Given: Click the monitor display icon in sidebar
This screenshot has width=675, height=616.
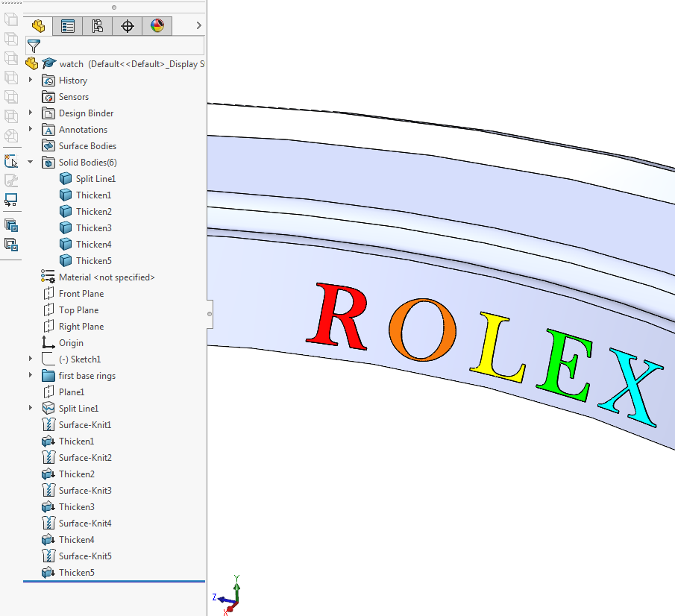Looking at the screenshot, I should coord(10,200).
